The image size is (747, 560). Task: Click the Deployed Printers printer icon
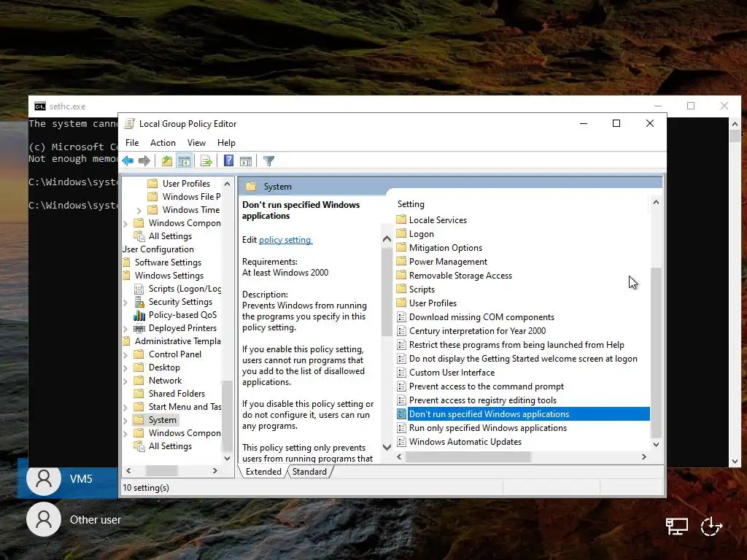pyautogui.click(x=139, y=328)
